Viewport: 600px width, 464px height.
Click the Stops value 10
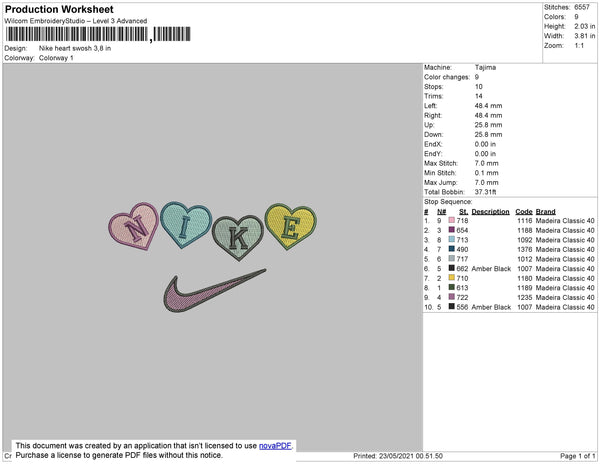click(x=479, y=86)
